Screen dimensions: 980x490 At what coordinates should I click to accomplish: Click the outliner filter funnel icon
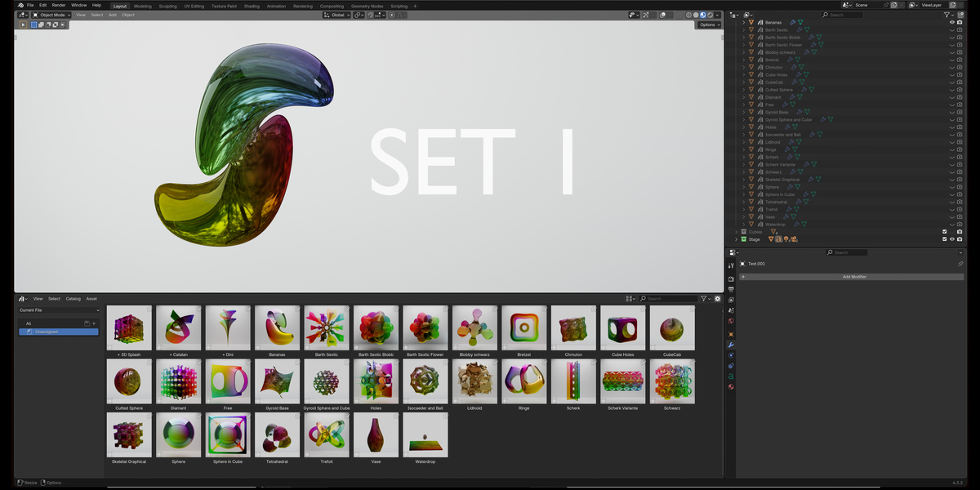coord(947,15)
